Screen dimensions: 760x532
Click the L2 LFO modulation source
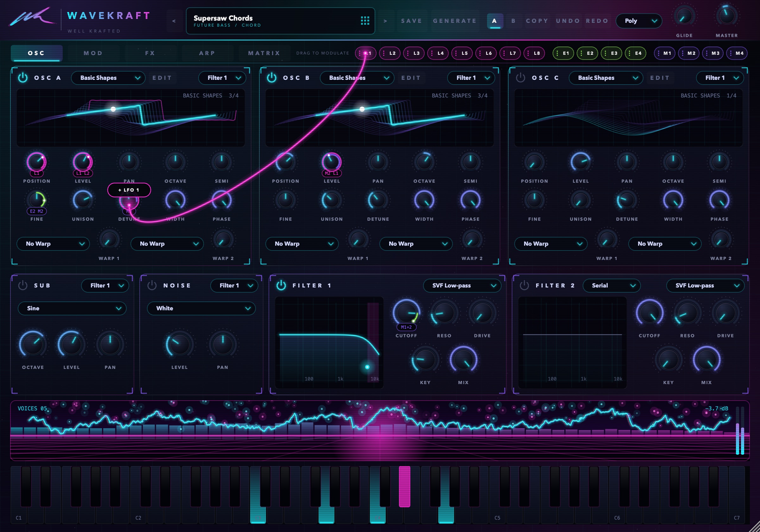point(389,53)
